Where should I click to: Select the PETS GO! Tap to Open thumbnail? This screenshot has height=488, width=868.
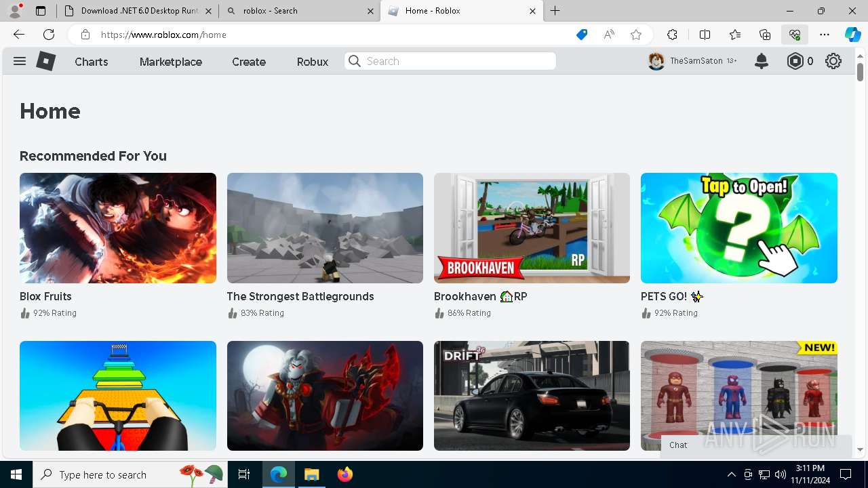[x=739, y=228]
